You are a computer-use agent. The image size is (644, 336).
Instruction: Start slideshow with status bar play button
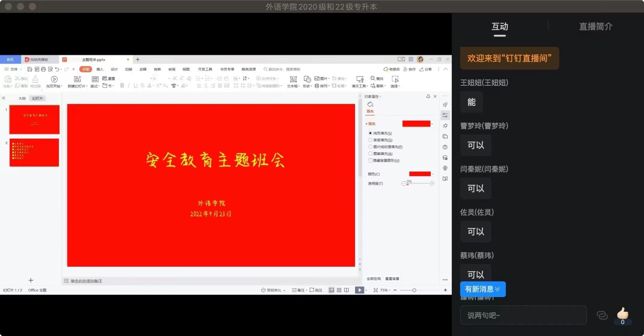click(x=359, y=290)
